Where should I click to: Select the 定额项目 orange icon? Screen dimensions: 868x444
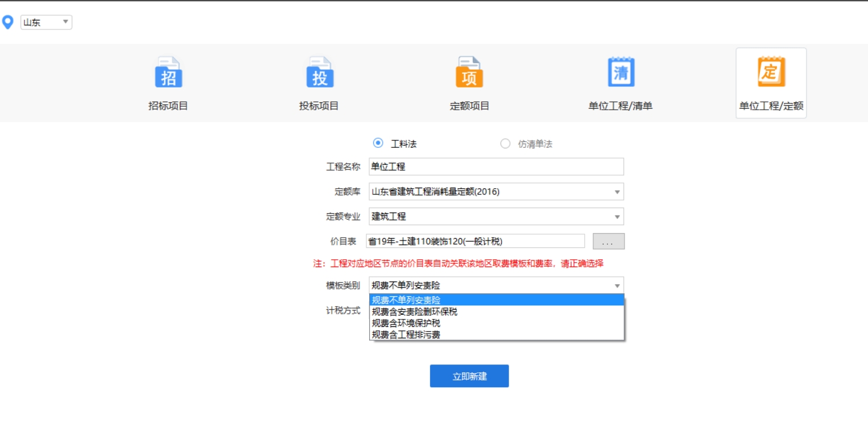pyautogui.click(x=469, y=72)
